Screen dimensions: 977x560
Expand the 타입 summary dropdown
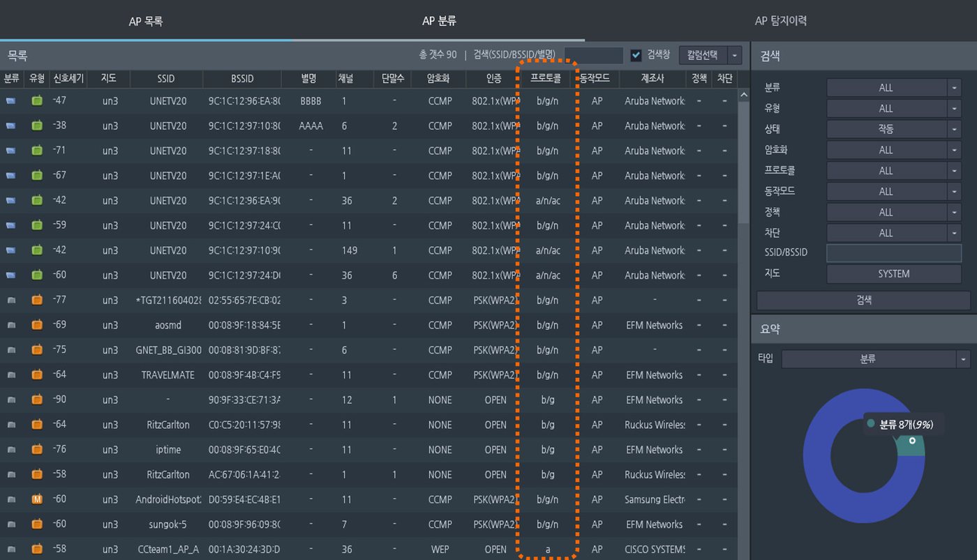tap(964, 359)
